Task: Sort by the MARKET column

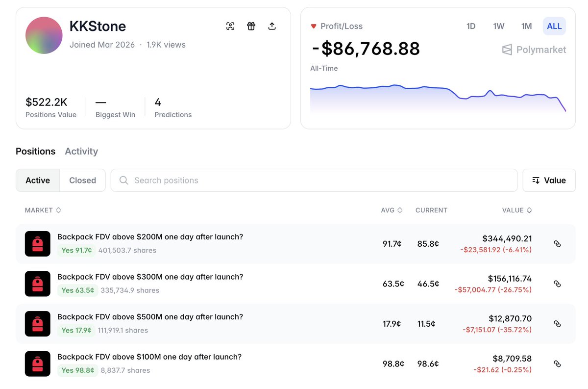Action: (x=43, y=210)
